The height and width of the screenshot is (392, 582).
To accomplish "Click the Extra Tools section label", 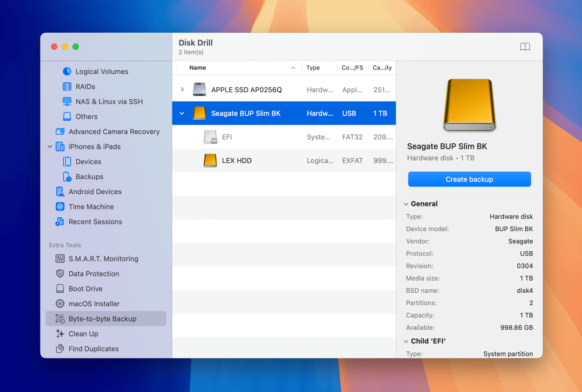I will [65, 245].
